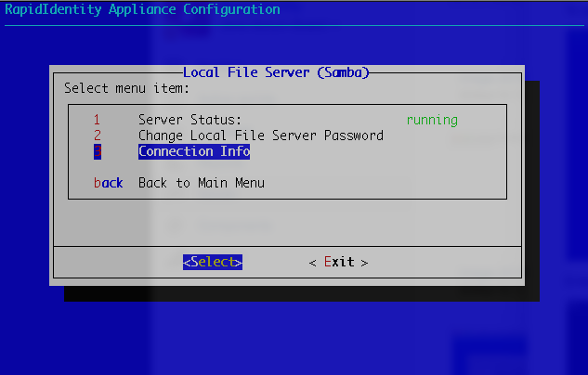Screen dimensions: 588x375
Task: Open the Connection Info menu entry
Action: click(x=194, y=151)
